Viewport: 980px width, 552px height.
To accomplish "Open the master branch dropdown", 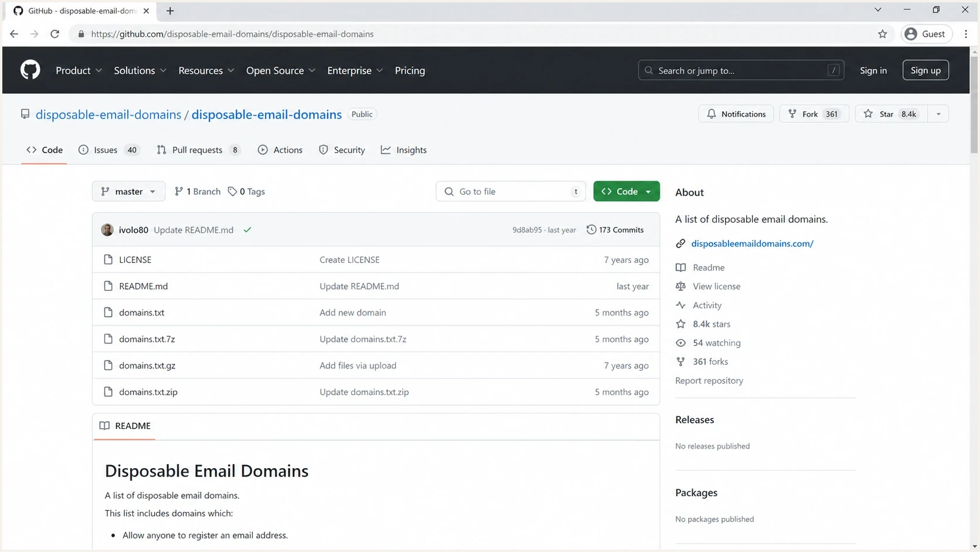I will 128,191.
